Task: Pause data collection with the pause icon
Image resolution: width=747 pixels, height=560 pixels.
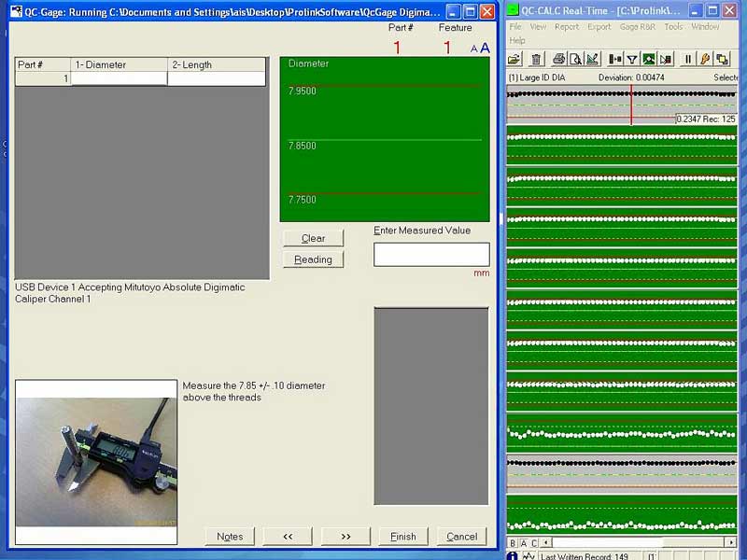Action: pyautogui.click(x=688, y=59)
